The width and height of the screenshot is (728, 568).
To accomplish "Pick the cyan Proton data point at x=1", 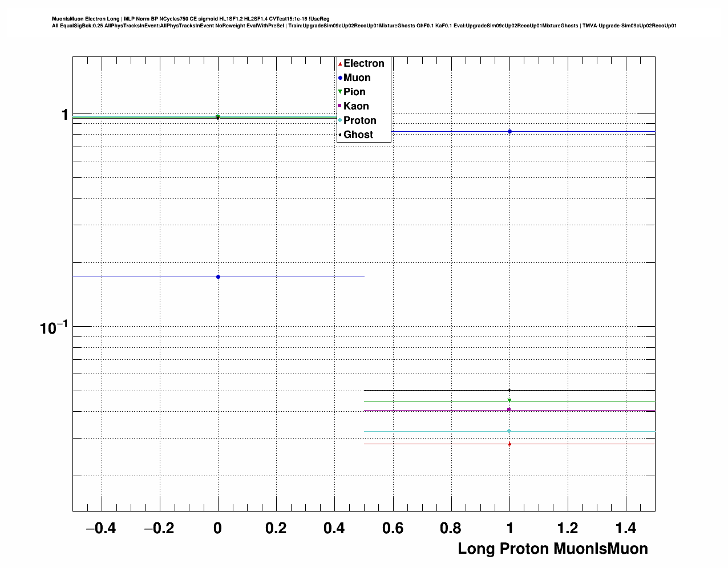I will pyautogui.click(x=509, y=431).
